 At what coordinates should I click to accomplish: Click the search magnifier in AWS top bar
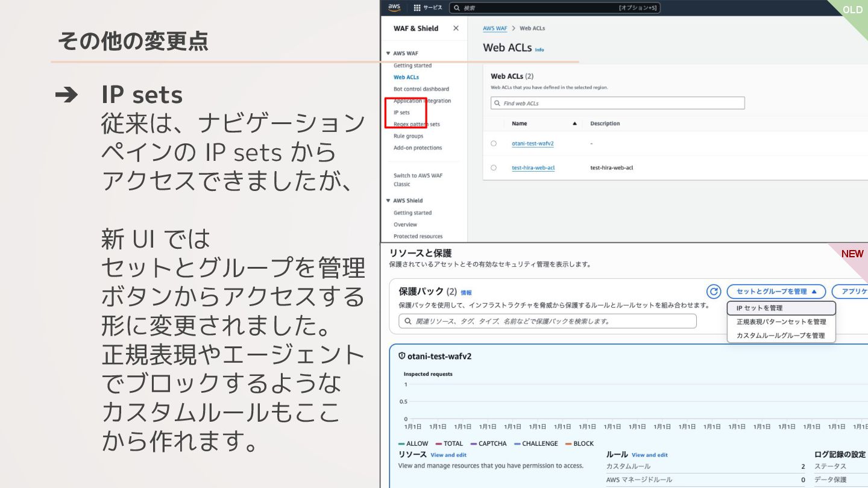point(457,8)
